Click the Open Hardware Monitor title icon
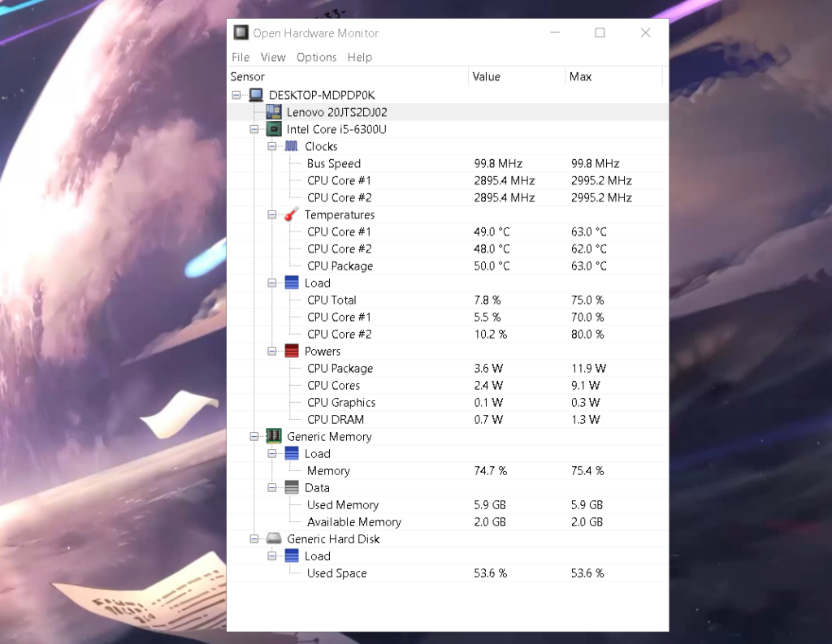This screenshot has width=832, height=644. tap(240, 32)
